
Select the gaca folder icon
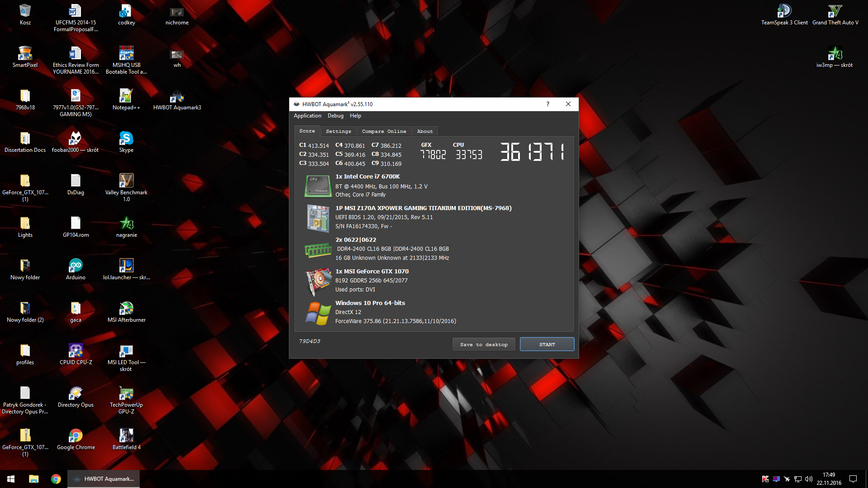75,312
